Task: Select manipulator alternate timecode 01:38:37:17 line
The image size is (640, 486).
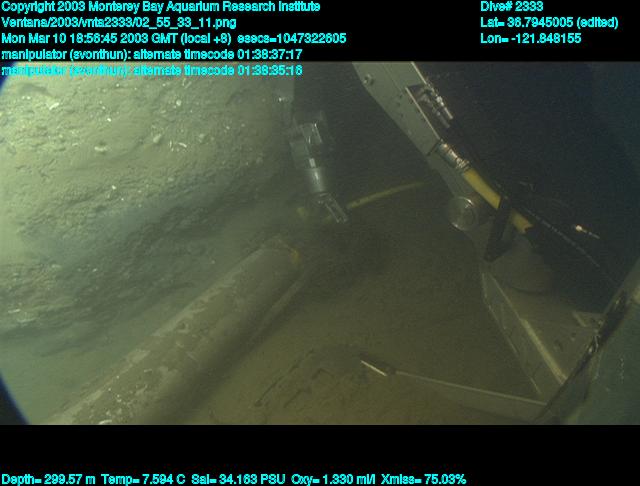Action: [x=152, y=54]
